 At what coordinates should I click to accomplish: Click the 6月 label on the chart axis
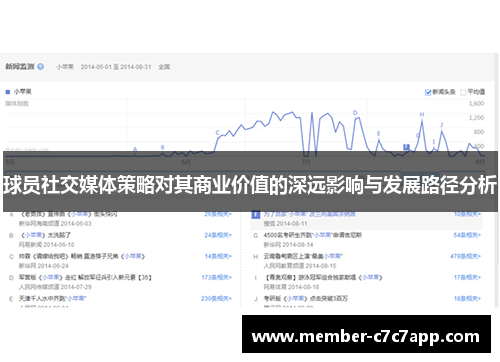point(186,162)
